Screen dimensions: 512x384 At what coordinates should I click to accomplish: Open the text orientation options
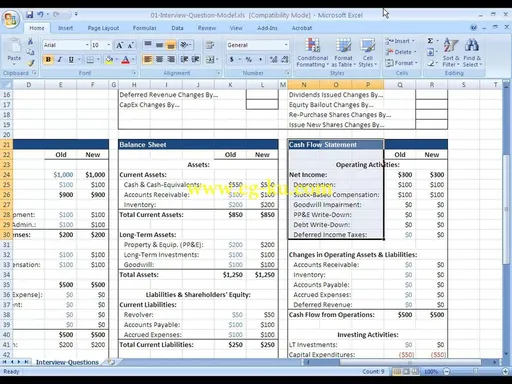(x=186, y=45)
